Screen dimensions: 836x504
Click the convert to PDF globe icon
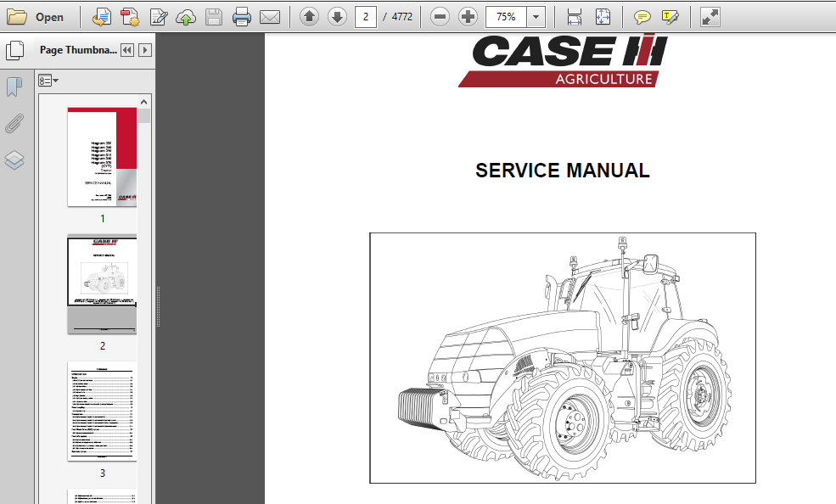tap(101, 17)
